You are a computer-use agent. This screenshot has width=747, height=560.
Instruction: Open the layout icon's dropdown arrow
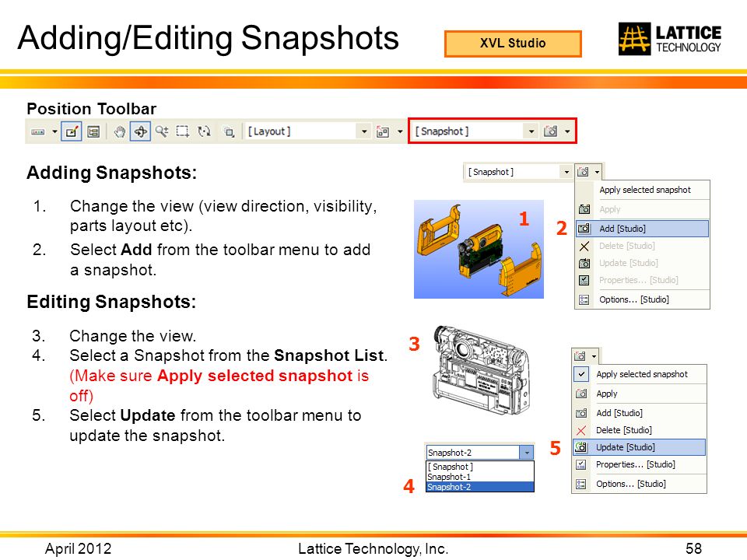click(400, 132)
